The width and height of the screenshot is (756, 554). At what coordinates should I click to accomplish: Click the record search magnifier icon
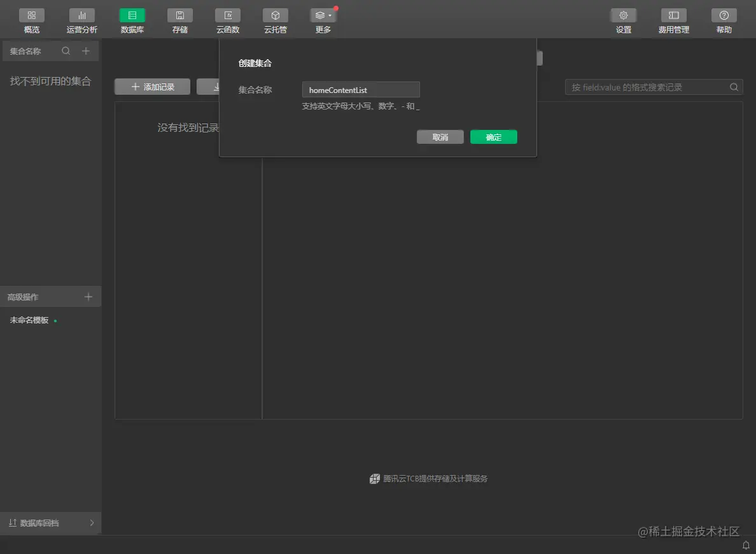click(x=734, y=87)
